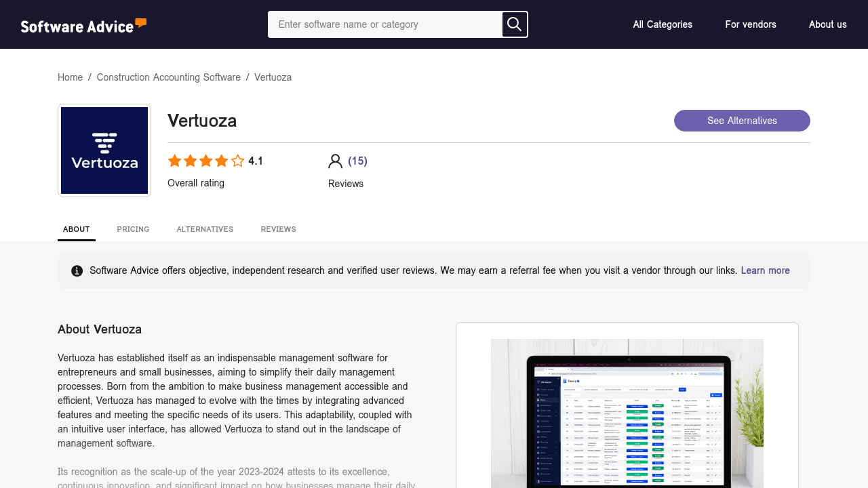Open the About us page
Screen dimensions: 868x488
pos(828,24)
